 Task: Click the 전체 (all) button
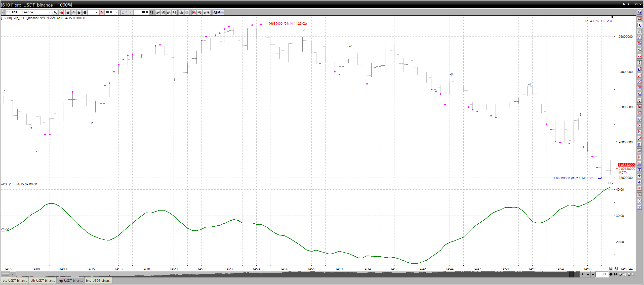[x=207, y=12]
